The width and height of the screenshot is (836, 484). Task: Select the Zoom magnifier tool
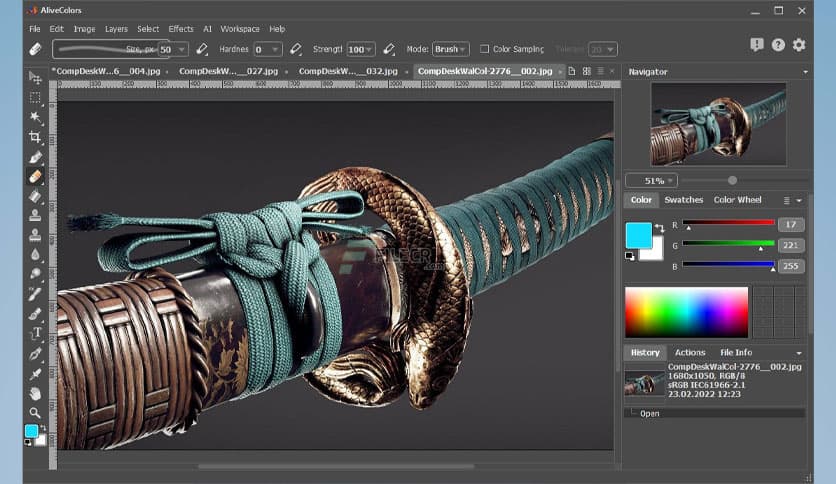[35, 413]
